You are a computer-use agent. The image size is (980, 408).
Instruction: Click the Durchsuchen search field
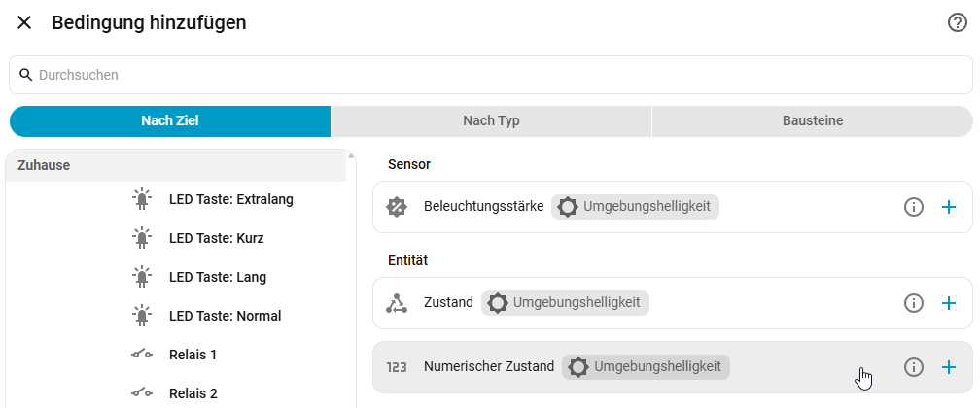(x=491, y=75)
